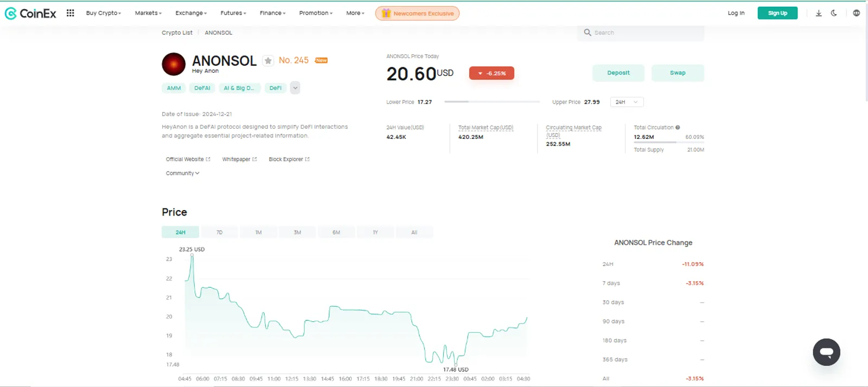Image resolution: width=868 pixels, height=387 pixels.
Task: Click the ANONSOL breadcrumb text
Action: coord(219,33)
